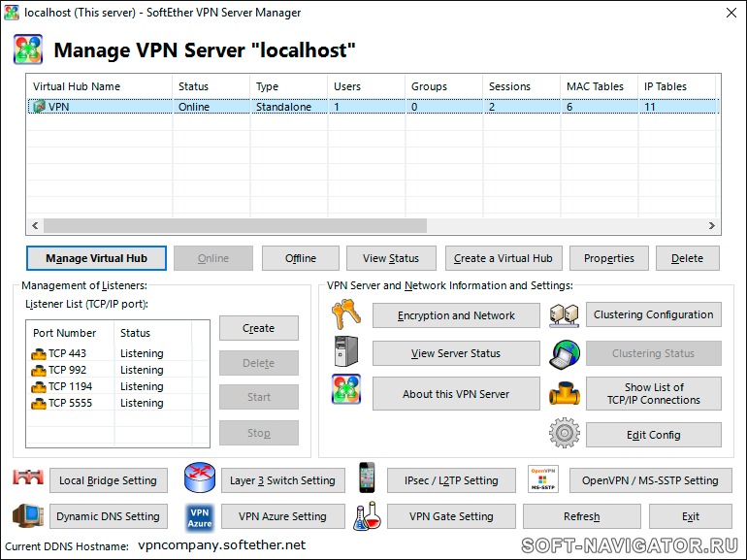This screenshot has height=560, width=747.
Task: Click the right arrow of horizontal scrollbar
Action: point(712,225)
